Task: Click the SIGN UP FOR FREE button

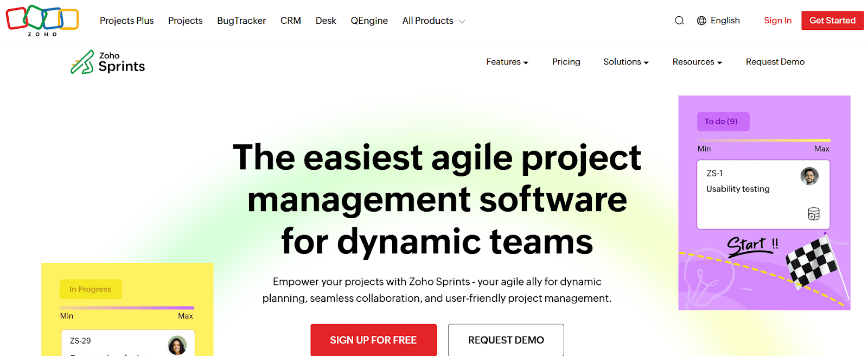Action: pos(373,340)
